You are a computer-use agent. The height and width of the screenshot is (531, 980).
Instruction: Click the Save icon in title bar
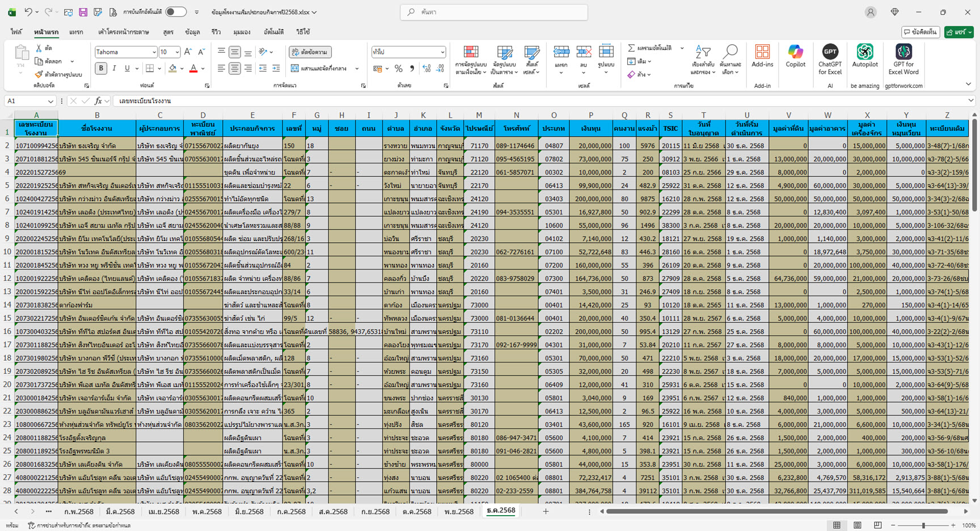point(83,12)
